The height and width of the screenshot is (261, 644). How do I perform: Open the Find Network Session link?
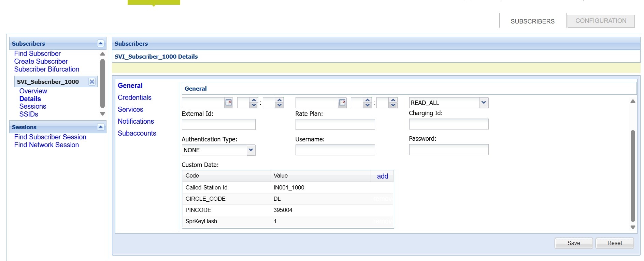pyautogui.click(x=46, y=145)
